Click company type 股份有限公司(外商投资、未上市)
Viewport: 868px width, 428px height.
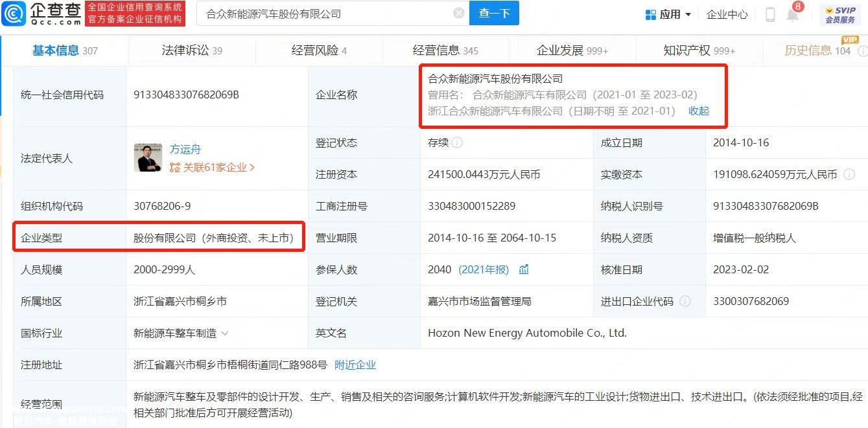tap(213, 238)
